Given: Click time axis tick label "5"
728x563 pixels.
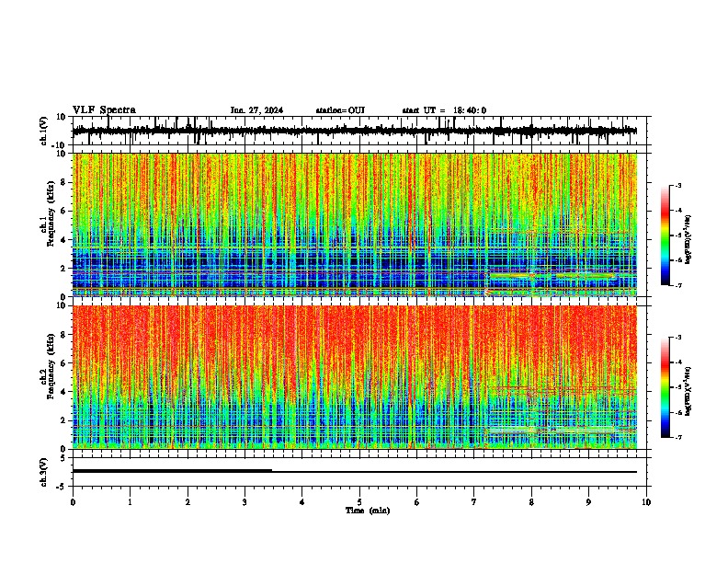Looking at the screenshot, I should [359, 502].
